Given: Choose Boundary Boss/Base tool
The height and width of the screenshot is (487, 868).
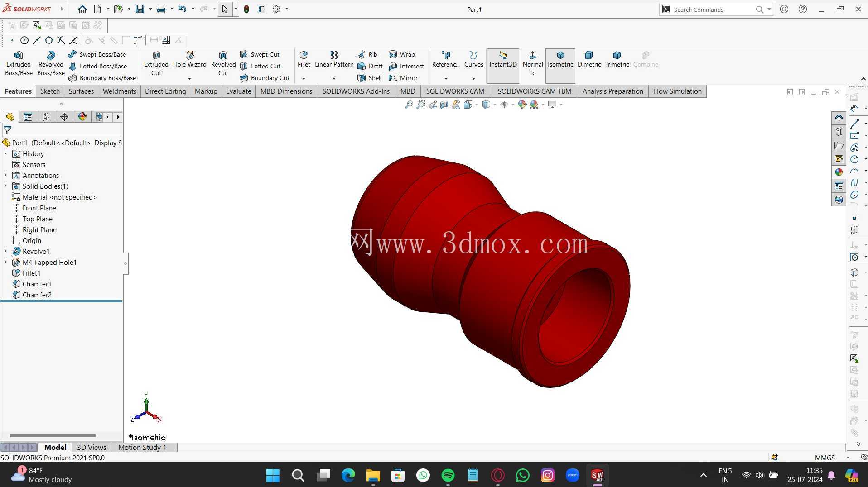Looking at the screenshot, I should (x=102, y=78).
